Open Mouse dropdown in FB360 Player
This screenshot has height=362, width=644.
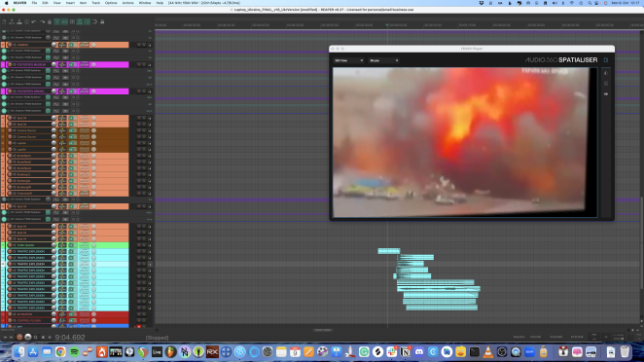[x=383, y=60]
